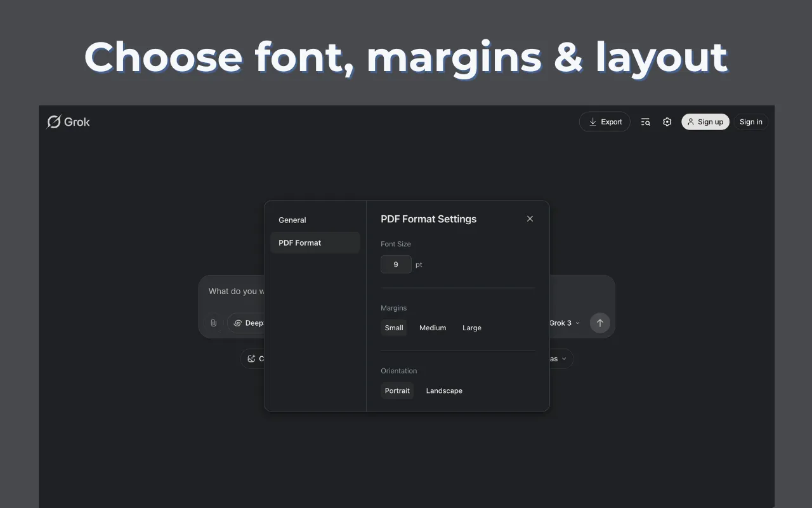This screenshot has height=508, width=812.
Task: Click the Sign in button
Action: click(x=751, y=122)
